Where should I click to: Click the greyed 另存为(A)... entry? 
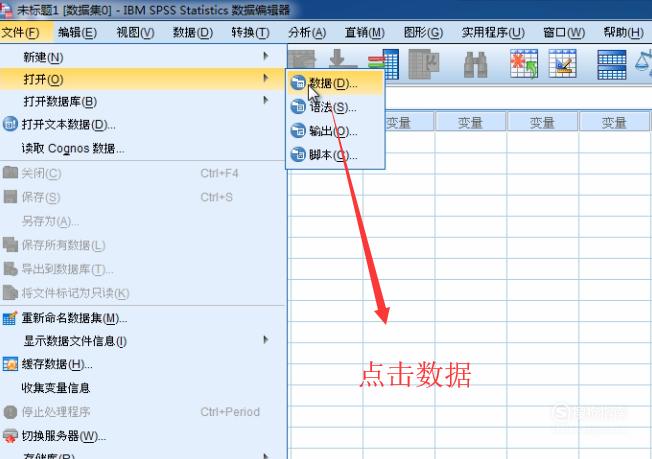pyautogui.click(x=142, y=221)
